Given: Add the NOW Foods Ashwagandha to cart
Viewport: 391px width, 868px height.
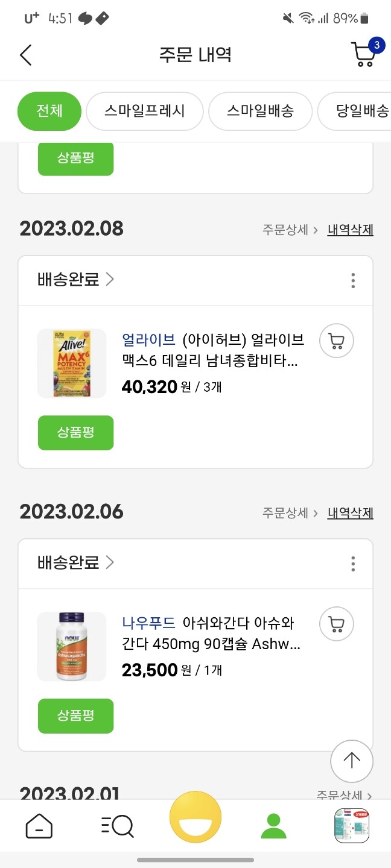Looking at the screenshot, I should pyautogui.click(x=336, y=624).
